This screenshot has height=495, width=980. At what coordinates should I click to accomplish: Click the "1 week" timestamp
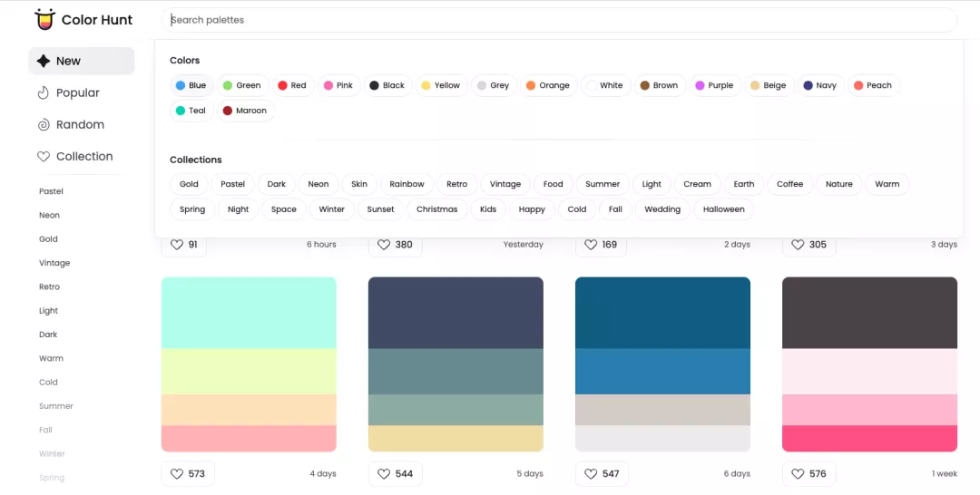tap(945, 474)
